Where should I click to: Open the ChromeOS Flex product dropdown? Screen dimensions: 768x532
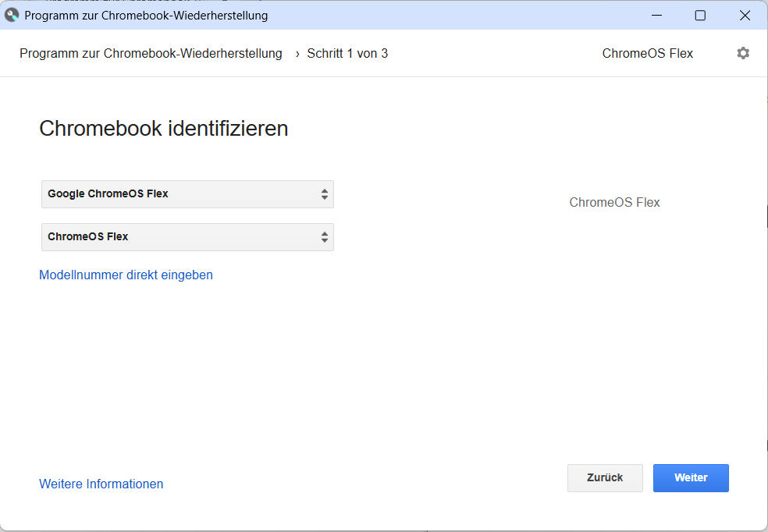coord(187,237)
